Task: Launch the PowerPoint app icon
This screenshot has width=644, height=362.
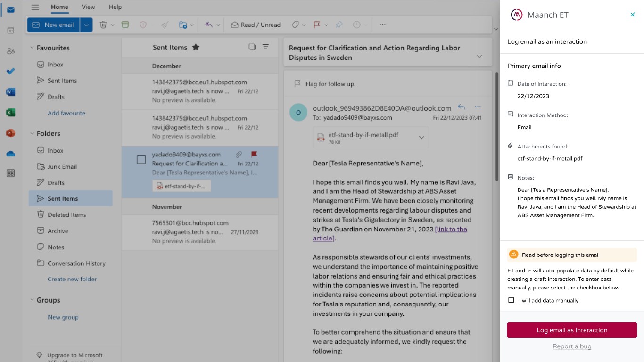Action: [x=10, y=133]
